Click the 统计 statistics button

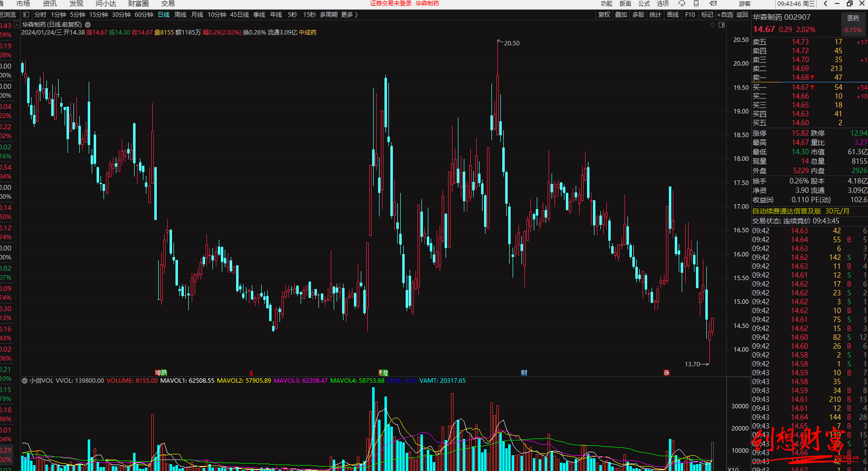656,15
